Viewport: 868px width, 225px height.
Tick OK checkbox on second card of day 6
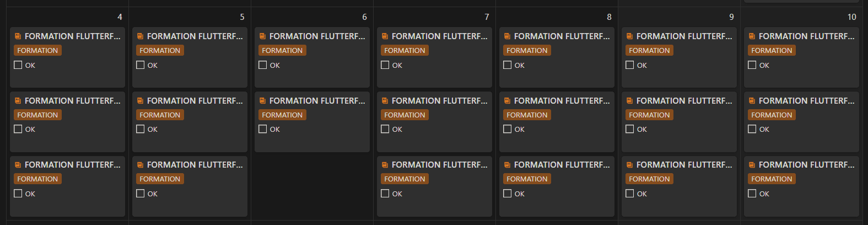(263, 129)
